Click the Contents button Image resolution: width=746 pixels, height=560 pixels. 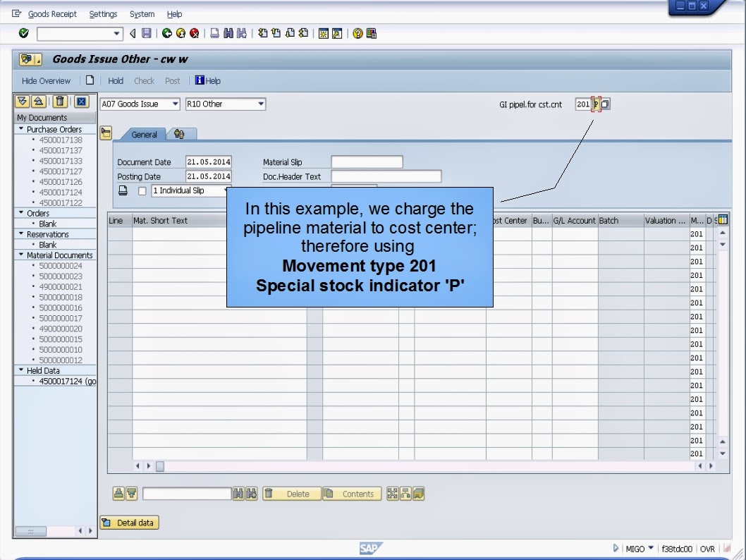pos(352,494)
